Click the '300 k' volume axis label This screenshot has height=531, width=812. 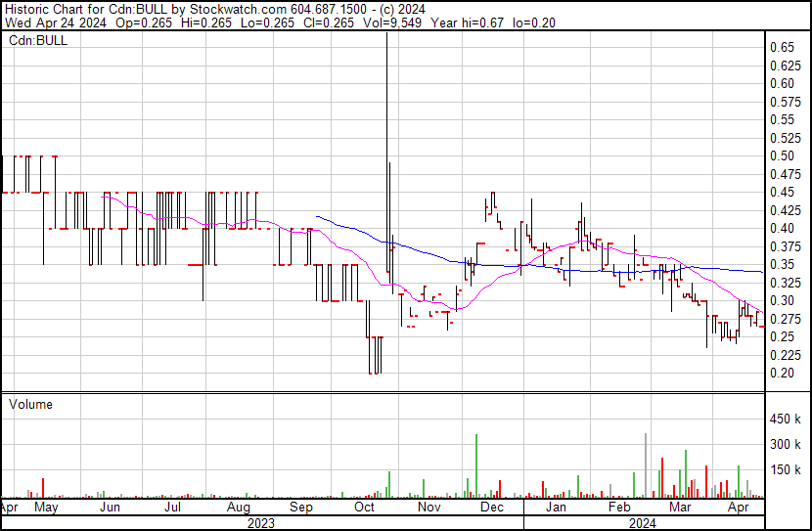(786, 445)
